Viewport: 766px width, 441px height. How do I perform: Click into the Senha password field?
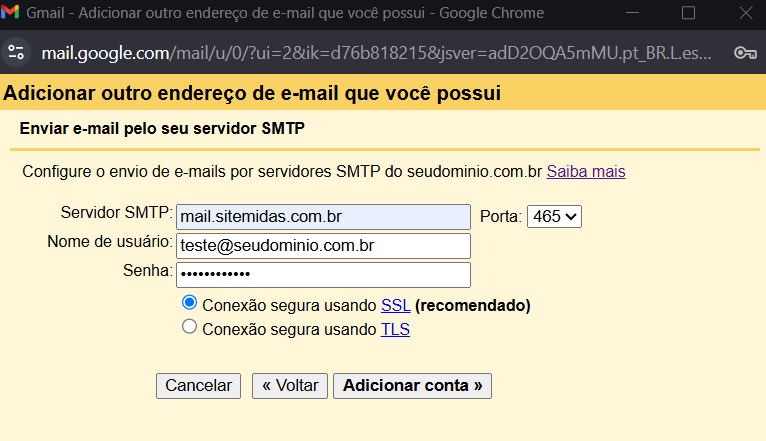[x=322, y=274]
